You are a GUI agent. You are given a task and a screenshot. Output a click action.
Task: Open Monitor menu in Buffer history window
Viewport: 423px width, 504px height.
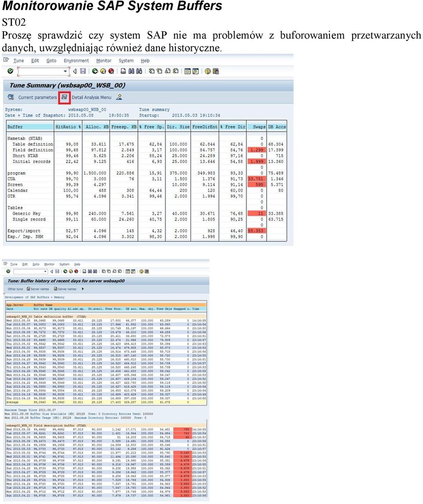coord(49,264)
